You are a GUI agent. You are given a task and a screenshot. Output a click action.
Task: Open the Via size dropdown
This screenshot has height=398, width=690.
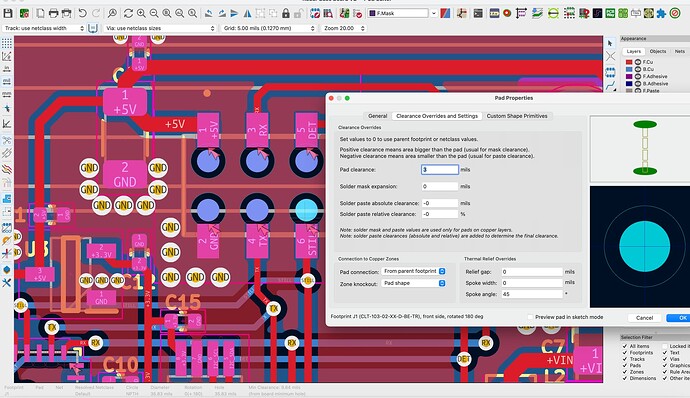coord(160,28)
